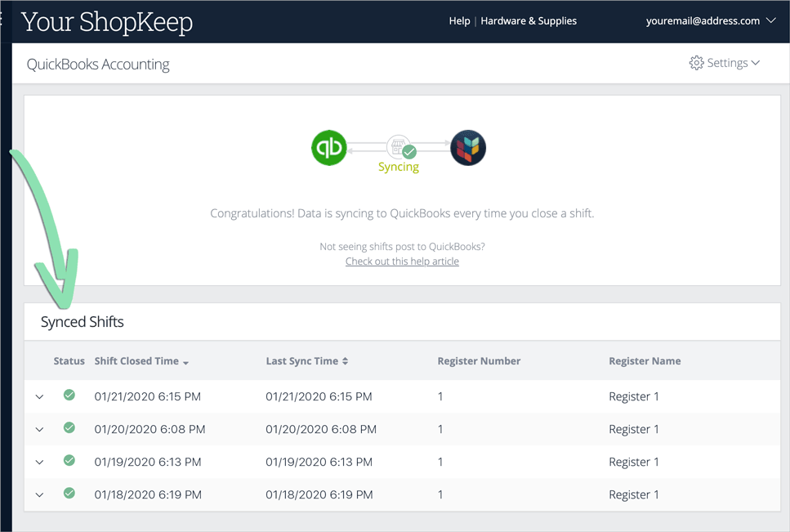790x532 pixels.
Task: Open Hardware & Supplies link
Action: [x=529, y=20]
